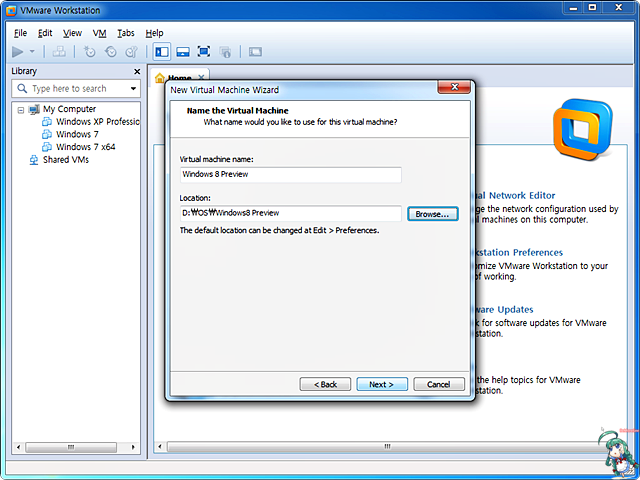The image size is (640, 480).
Task: Click the Browse button
Action: 433,214
